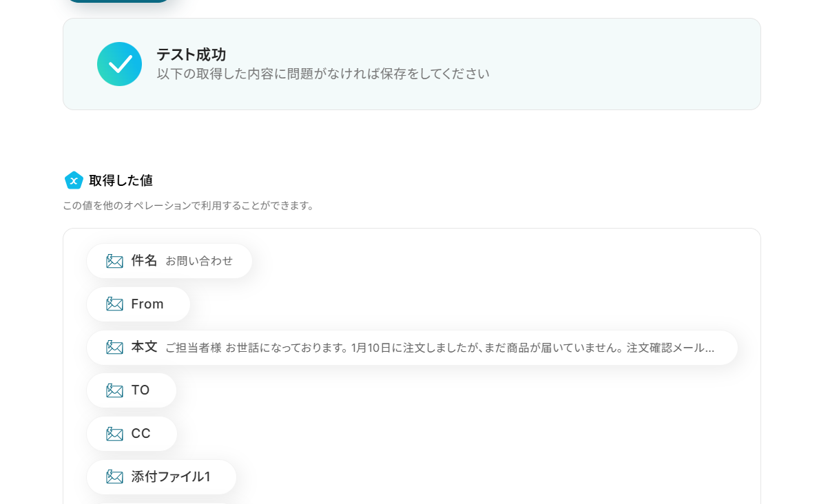819x504 pixels.
Task: Click the save instruction text under テスト成功
Action: click(322, 74)
